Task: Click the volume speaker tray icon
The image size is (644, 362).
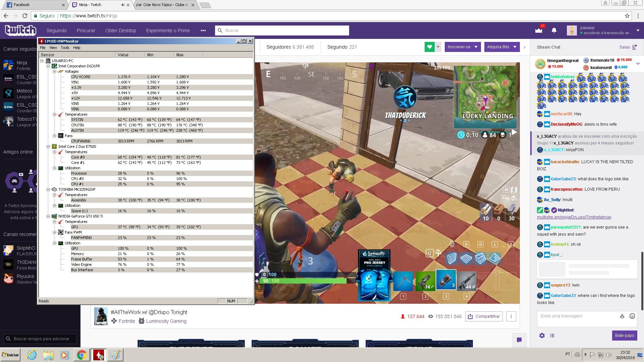Action: pyautogui.click(x=608, y=355)
